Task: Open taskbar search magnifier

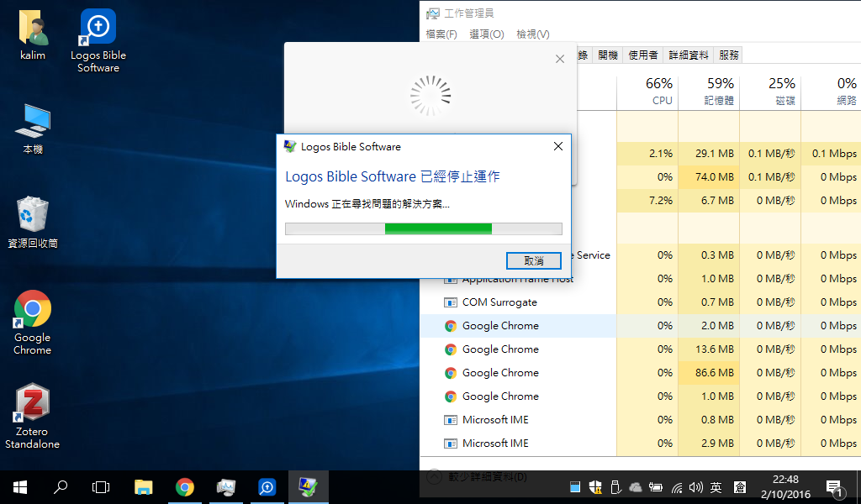Action: point(61,487)
